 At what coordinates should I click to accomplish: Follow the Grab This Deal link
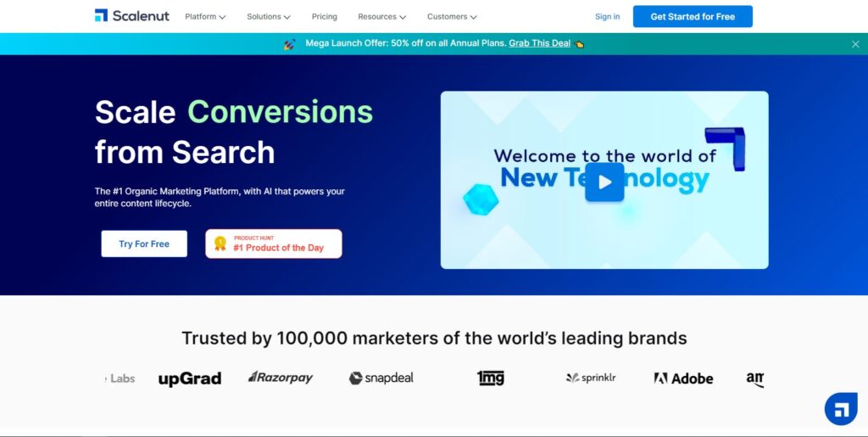click(x=540, y=43)
